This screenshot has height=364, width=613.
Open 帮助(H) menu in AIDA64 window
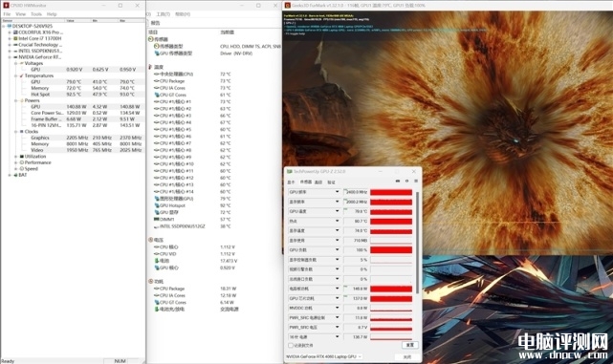183,14
